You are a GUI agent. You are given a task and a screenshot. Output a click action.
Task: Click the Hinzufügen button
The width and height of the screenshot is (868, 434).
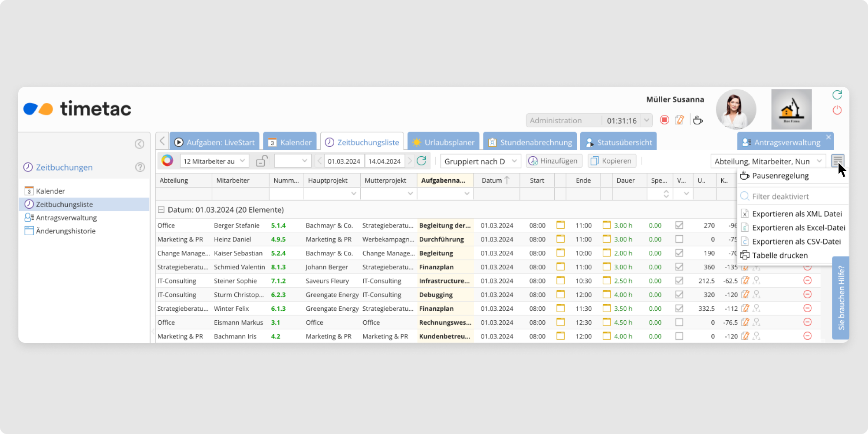[x=554, y=161]
